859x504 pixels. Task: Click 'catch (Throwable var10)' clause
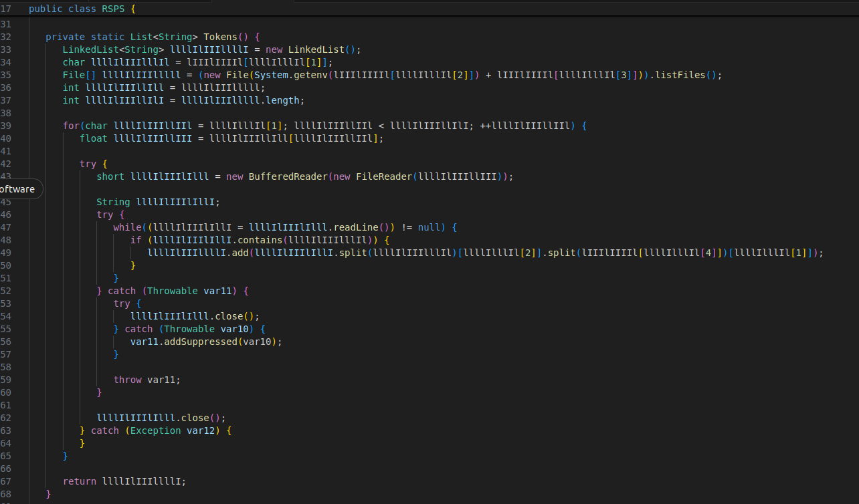tap(189, 329)
